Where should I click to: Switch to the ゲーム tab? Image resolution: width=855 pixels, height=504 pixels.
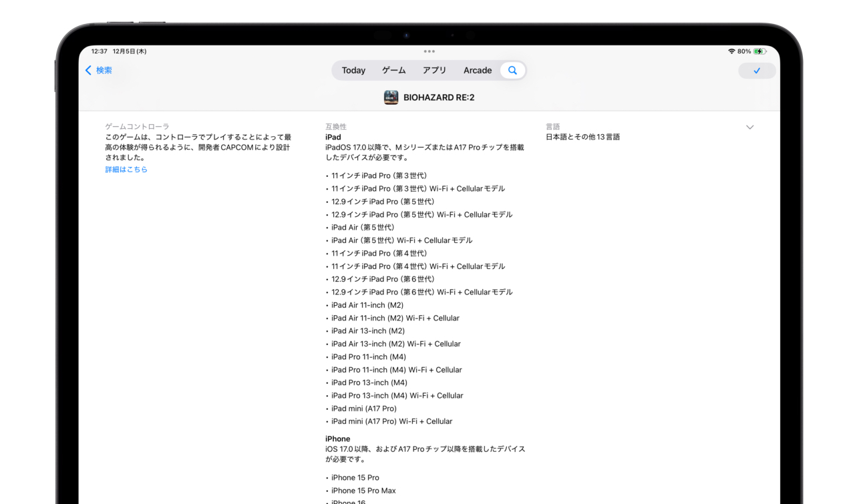click(x=394, y=70)
